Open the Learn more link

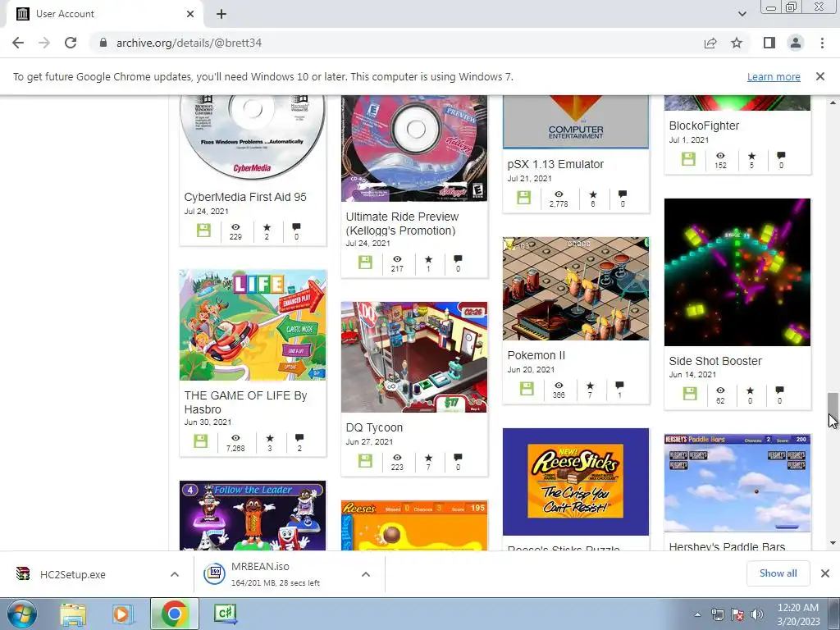coord(774,76)
